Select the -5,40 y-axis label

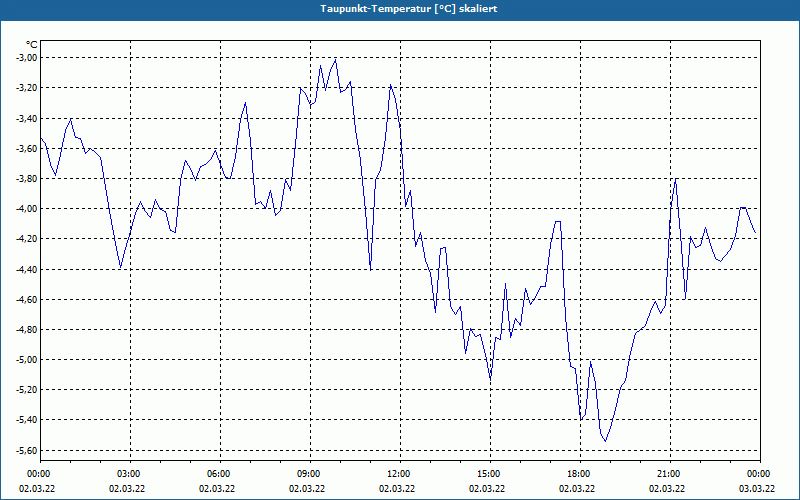click(x=27, y=420)
